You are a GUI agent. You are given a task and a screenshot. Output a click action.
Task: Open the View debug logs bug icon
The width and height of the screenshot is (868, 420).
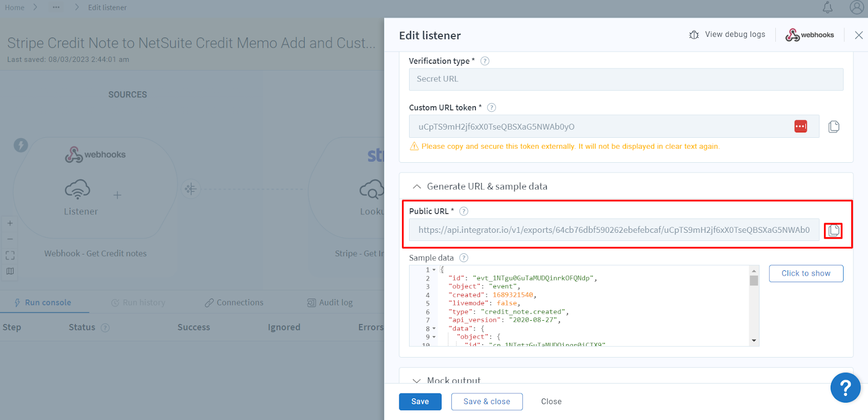click(x=694, y=35)
